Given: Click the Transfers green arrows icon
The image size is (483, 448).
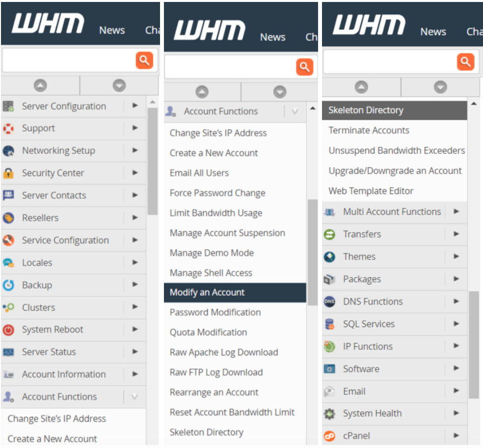Looking at the screenshot, I should coord(329,234).
